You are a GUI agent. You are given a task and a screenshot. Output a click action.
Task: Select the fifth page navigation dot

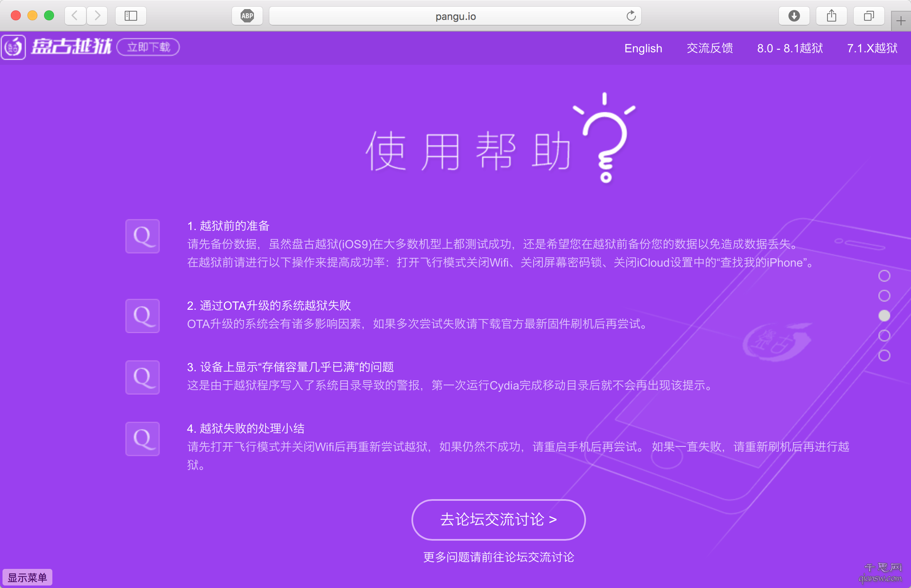pyautogui.click(x=884, y=355)
